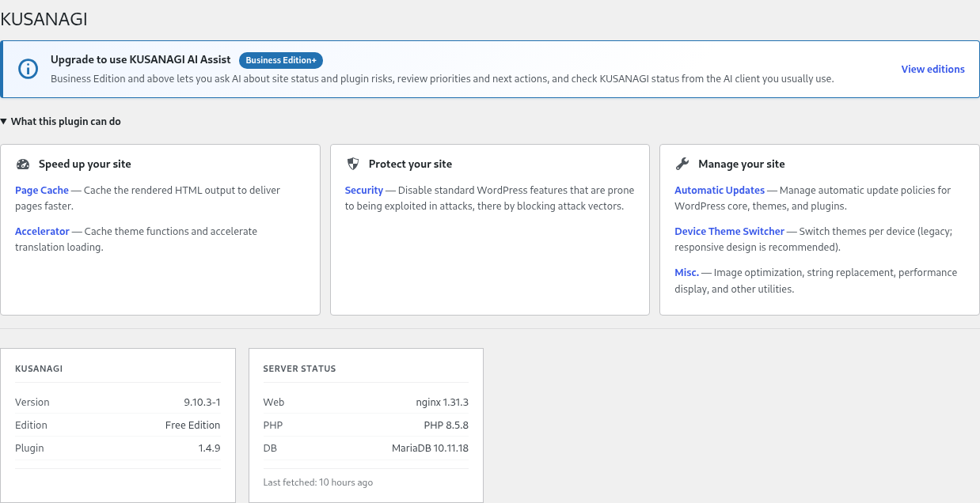The image size is (980, 503).
Task: Click the DB row label
Action: (x=270, y=448)
